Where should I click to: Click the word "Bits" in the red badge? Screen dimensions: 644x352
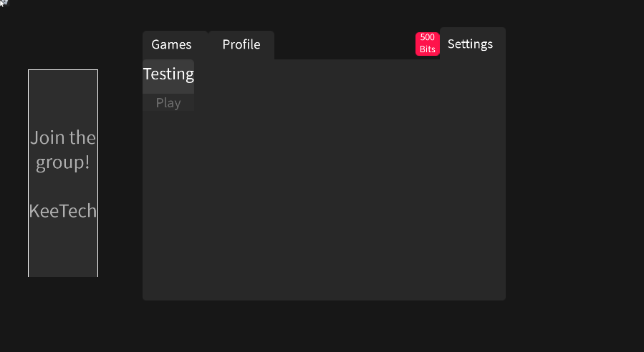(428, 49)
